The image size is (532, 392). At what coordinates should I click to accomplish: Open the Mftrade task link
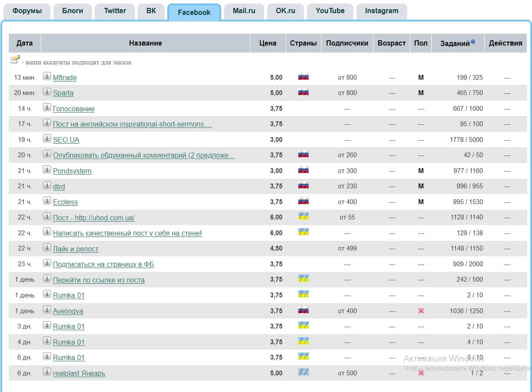[x=65, y=78]
